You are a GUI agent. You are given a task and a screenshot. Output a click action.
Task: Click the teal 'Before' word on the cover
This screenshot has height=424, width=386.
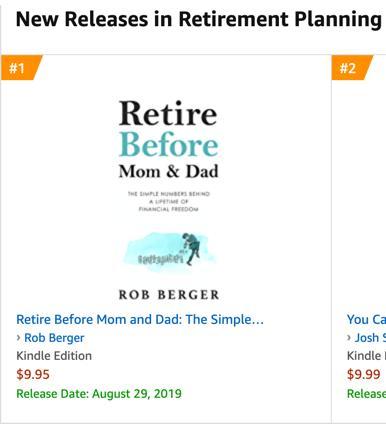[x=169, y=144]
